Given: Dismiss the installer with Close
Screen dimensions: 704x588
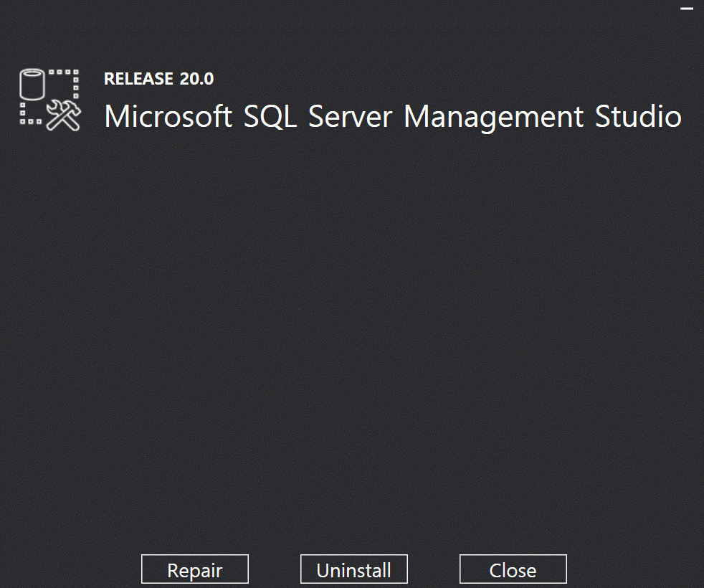Looking at the screenshot, I should 513,569.
